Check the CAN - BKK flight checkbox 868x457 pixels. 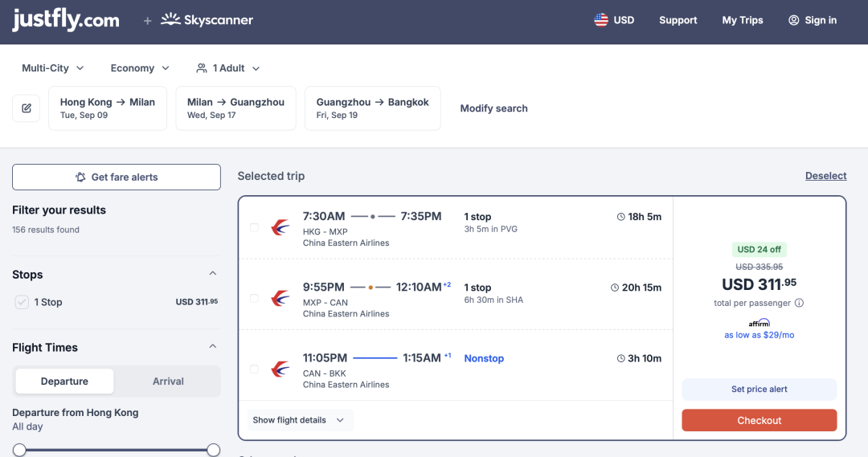tap(254, 369)
